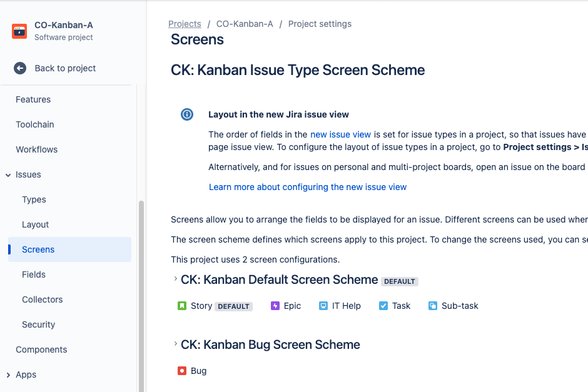Viewport: 588px width, 392px height.
Task: Click the red Bug issue type icon
Action: coord(182,371)
